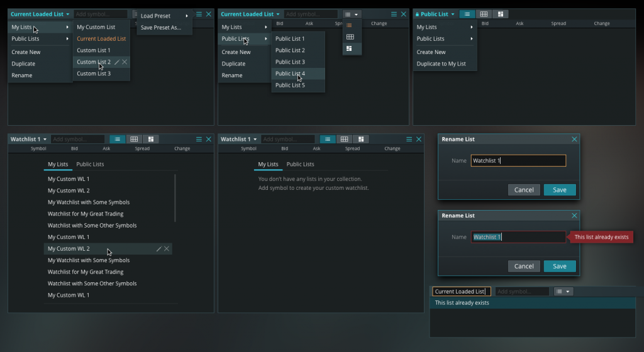Viewport: 644px width, 352px height.
Task: Choose orange list view option in open view dropdown
Action: [349, 25]
